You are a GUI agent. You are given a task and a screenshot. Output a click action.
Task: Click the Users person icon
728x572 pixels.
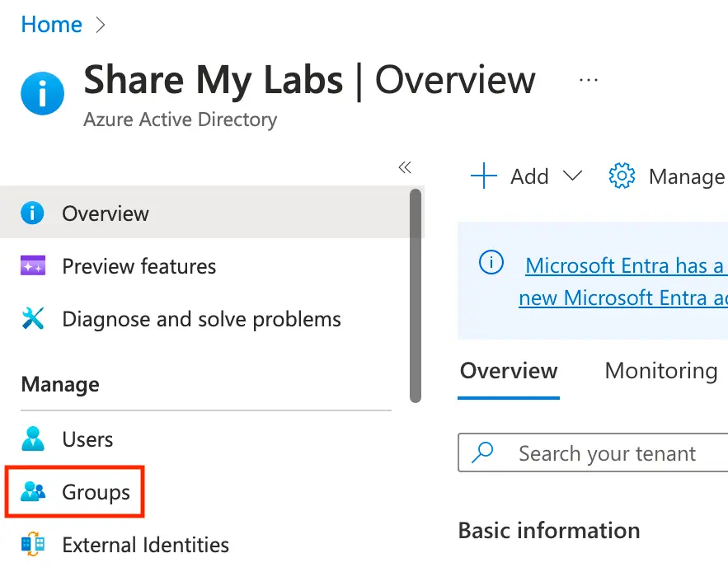33,439
